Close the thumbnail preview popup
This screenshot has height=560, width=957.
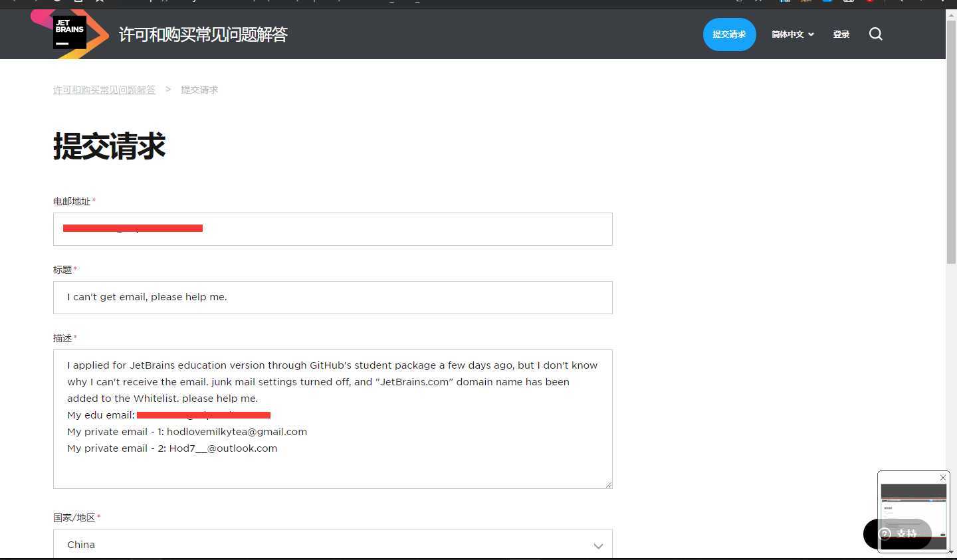pyautogui.click(x=942, y=478)
